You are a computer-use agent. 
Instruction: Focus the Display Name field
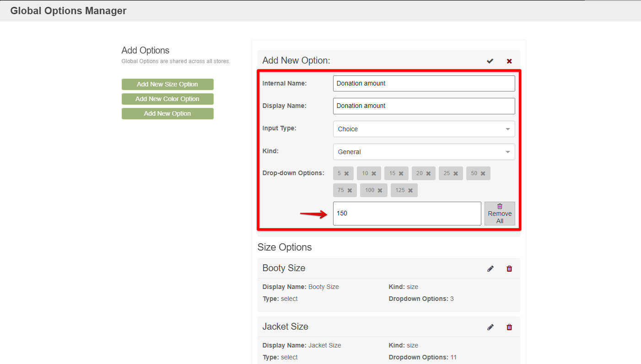click(424, 106)
